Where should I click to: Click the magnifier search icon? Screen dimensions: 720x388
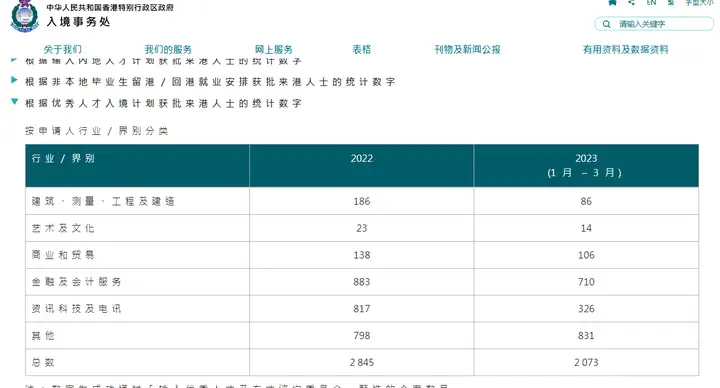point(606,24)
